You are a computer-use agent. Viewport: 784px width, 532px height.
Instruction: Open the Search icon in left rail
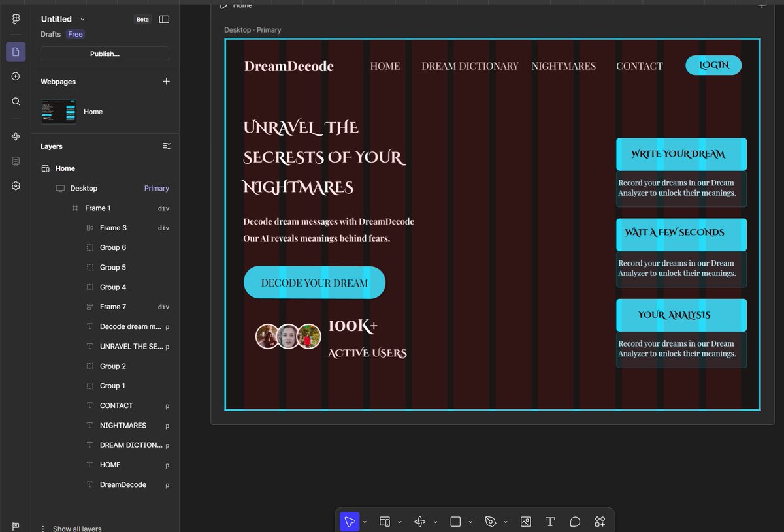point(16,101)
